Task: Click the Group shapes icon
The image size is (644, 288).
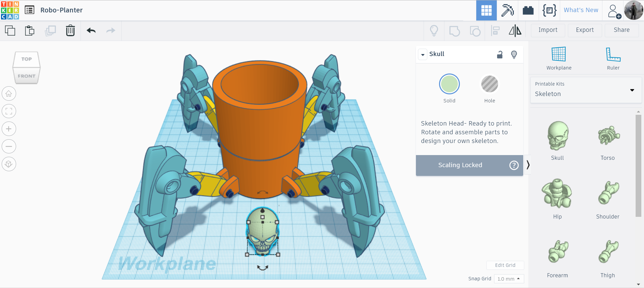Action: click(454, 31)
